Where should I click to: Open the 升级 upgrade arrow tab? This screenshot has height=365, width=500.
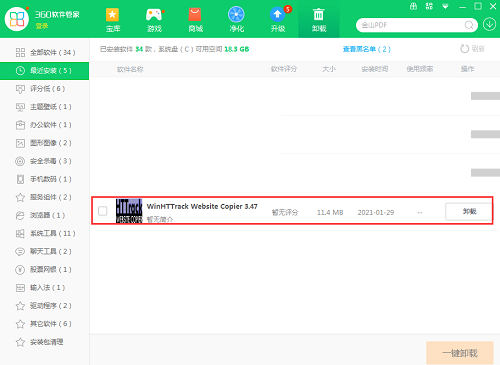[x=278, y=19]
